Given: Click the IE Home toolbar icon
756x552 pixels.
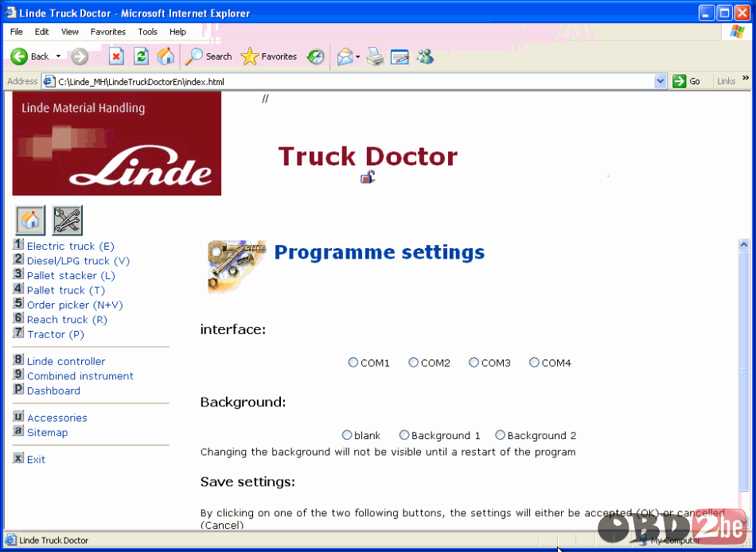Looking at the screenshot, I should tap(166, 56).
